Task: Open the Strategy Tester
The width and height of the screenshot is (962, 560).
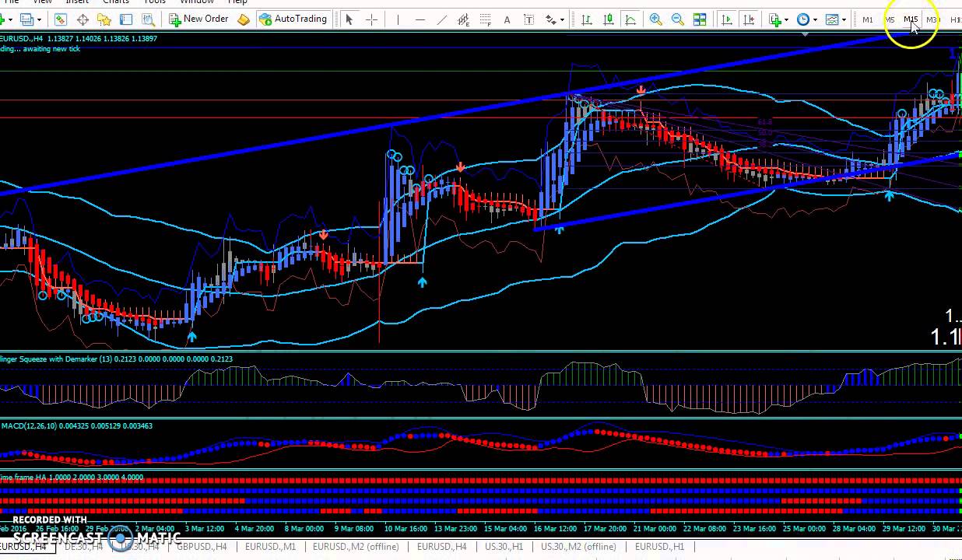Action: click(148, 19)
